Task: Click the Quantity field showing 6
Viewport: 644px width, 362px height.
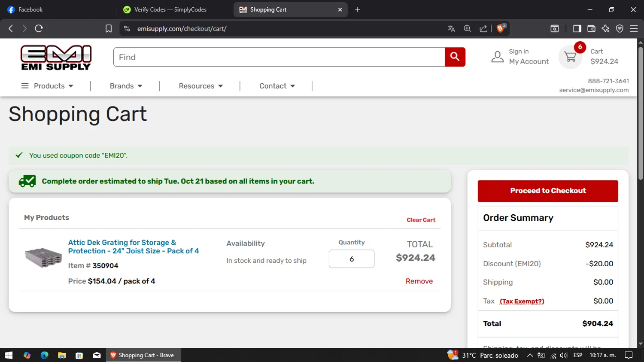Action: pos(352,259)
